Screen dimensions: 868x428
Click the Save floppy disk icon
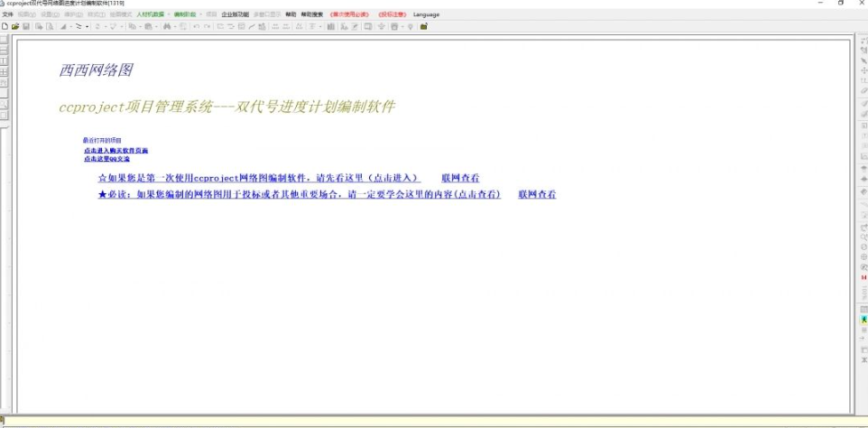tap(26, 26)
